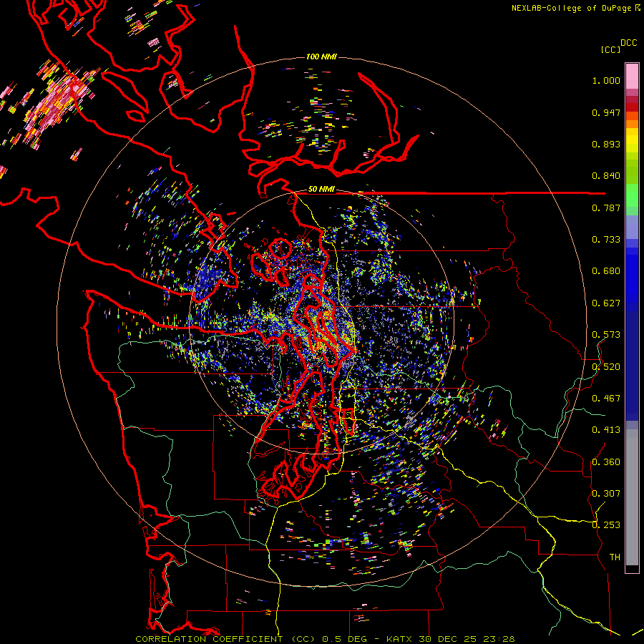Click the bright green segment of color bar
This screenshot has width=644, height=644.
click(632, 195)
